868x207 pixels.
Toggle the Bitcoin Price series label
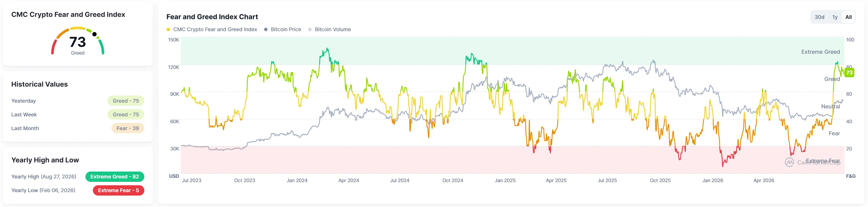tap(286, 30)
